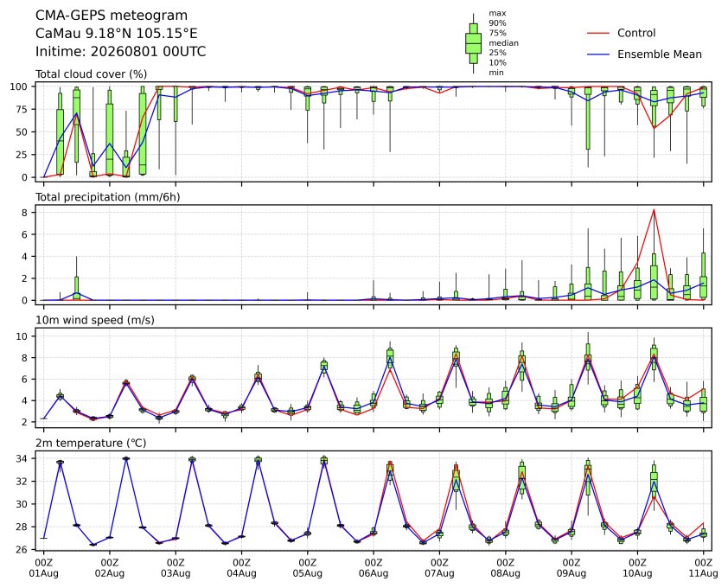Click the median label in legend
The width and height of the screenshot is (728, 588).
click(503, 42)
